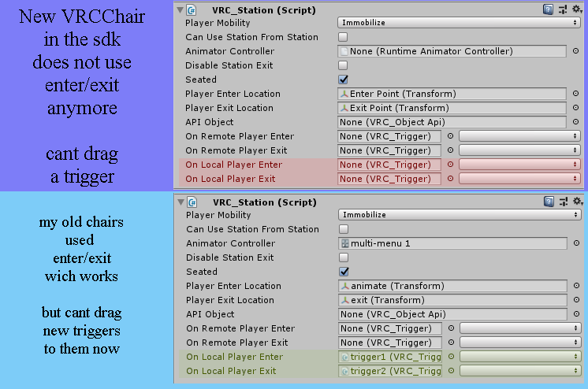Pick object for top Animator Controller field
The height and width of the screenshot is (389, 588).
[575, 51]
